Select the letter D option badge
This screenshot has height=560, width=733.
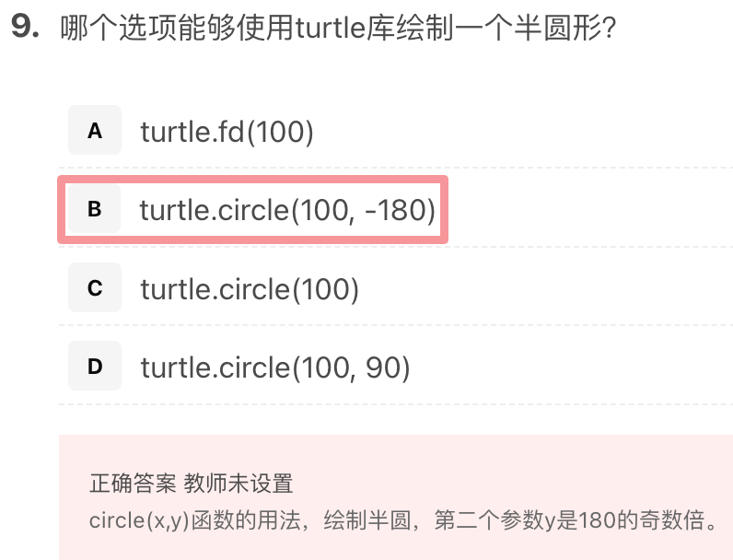pos(95,366)
